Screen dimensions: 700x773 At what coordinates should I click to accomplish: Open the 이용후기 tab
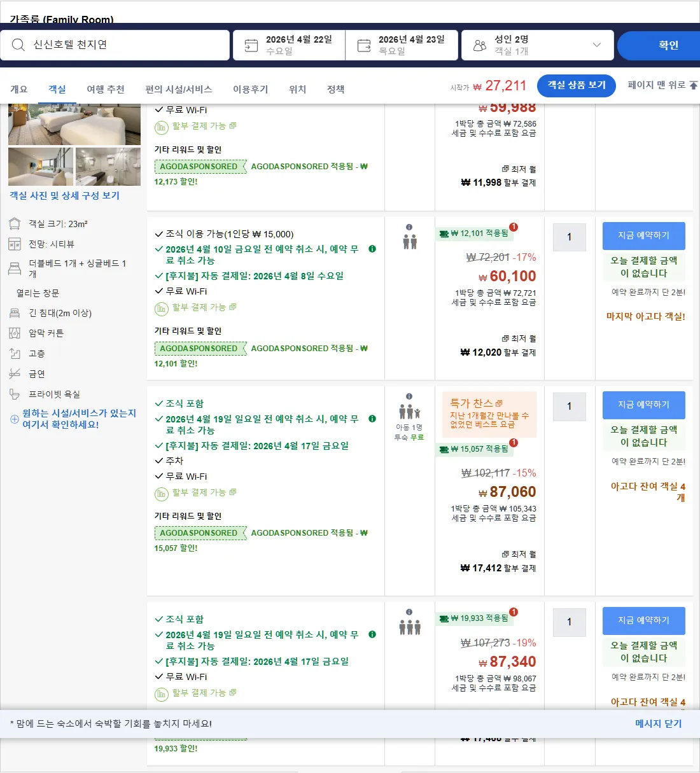[251, 90]
